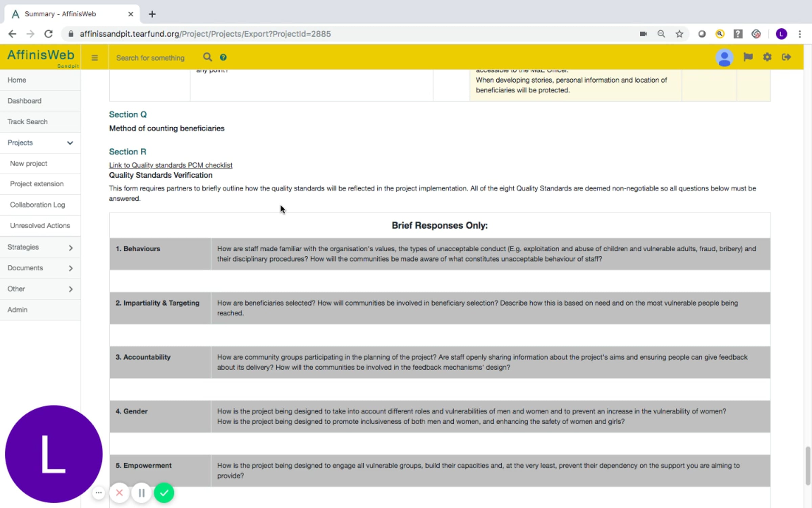812x508 pixels.
Task: Open the user profile avatar
Action: [x=724, y=58]
